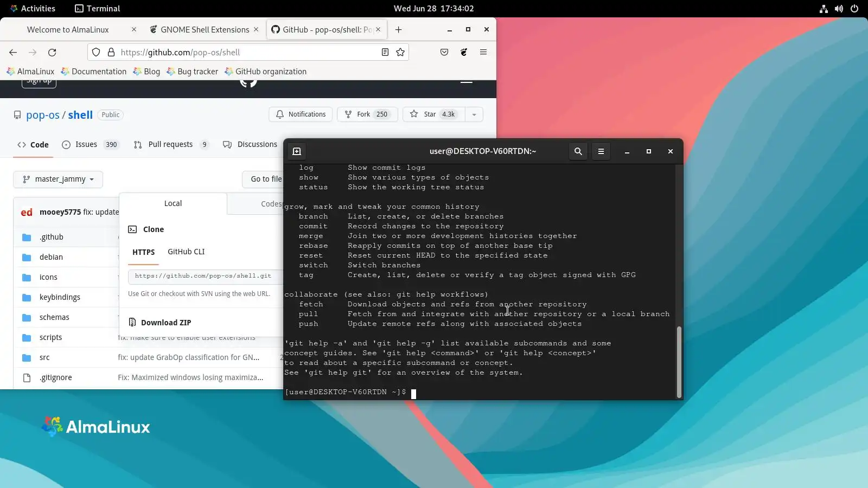
Task: Open the icons folder
Action: click(x=48, y=277)
